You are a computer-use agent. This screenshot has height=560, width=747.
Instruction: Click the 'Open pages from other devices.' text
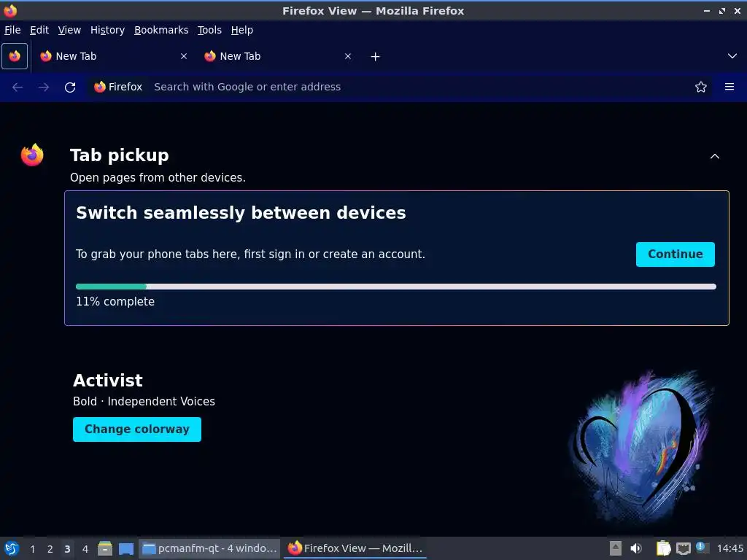(x=158, y=178)
